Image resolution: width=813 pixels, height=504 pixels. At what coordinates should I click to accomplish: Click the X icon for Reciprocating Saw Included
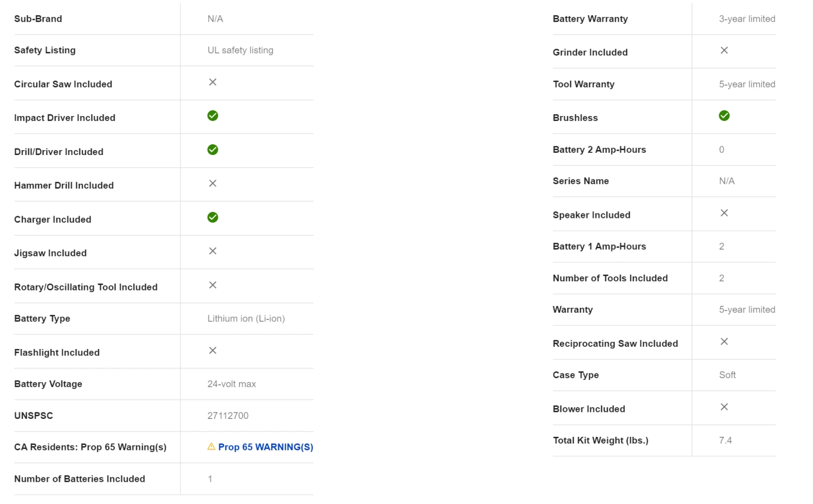(724, 341)
